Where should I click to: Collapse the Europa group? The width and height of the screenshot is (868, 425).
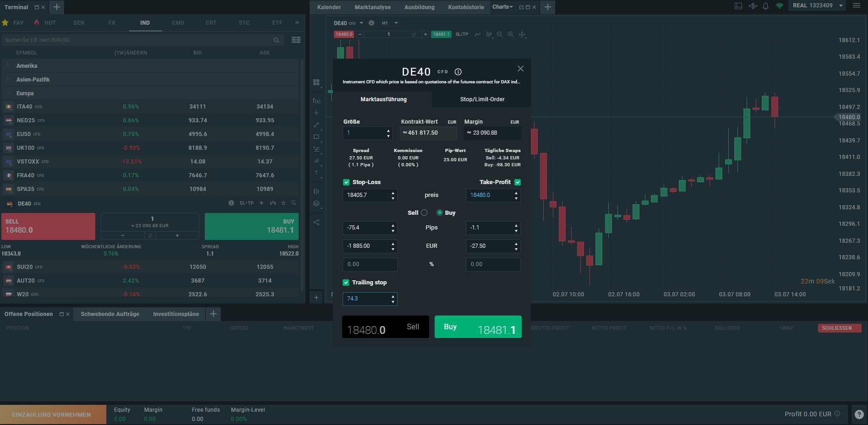[x=150, y=93]
